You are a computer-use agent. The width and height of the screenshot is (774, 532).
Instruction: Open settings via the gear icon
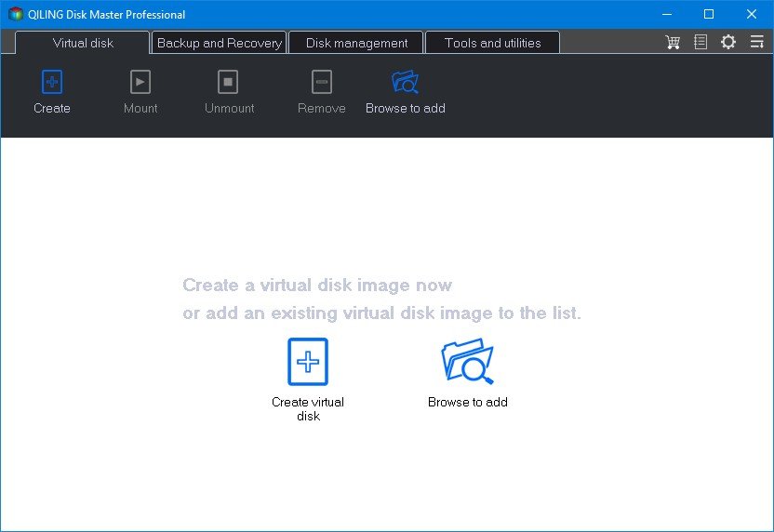[728, 42]
